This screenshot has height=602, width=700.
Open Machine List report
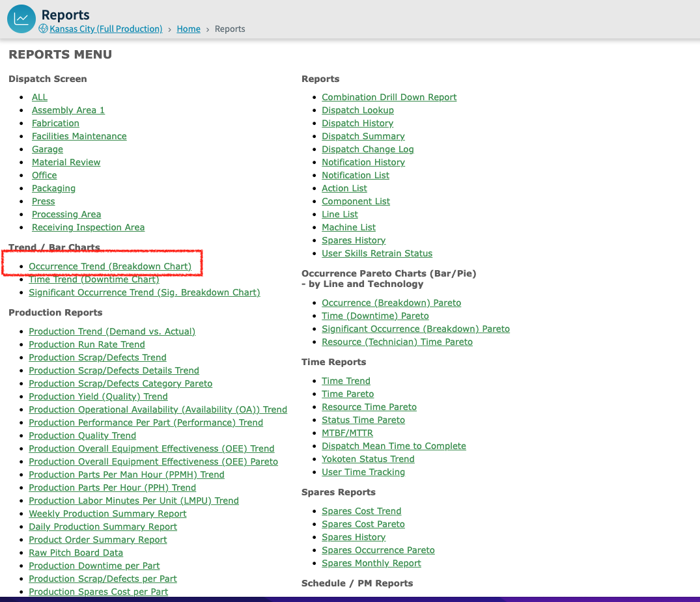click(x=348, y=227)
